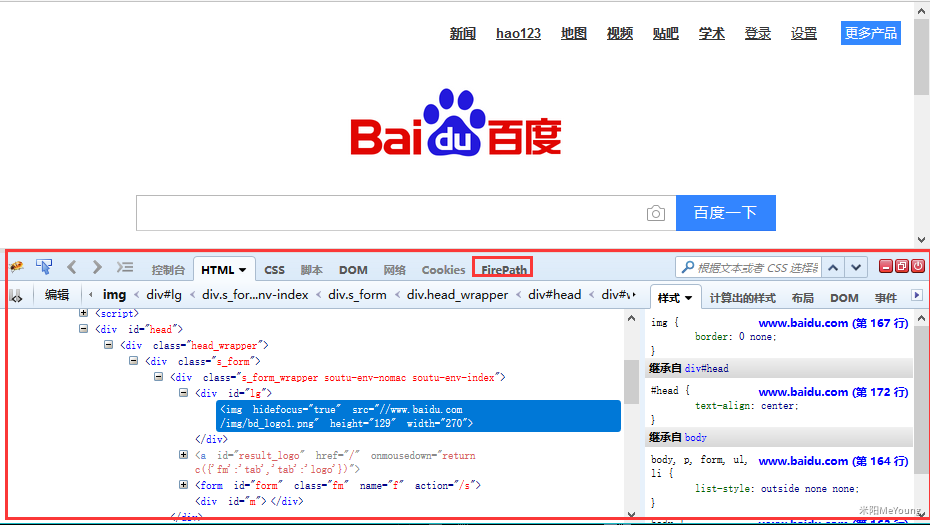
Task: Show more side panel tabs arrow
Action: [x=917, y=295]
